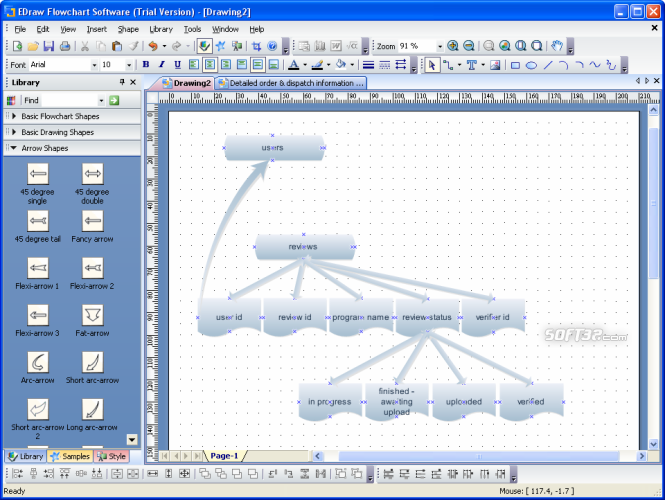Expand Basic Flowchart Shapes category
The width and height of the screenshot is (665, 500).
click(x=72, y=116)
